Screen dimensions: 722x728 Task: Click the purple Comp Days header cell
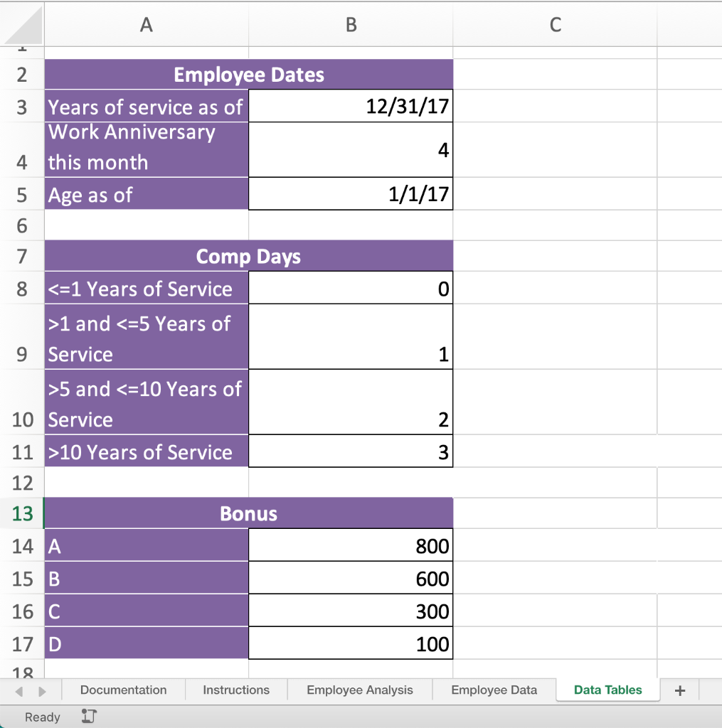(x=248, y=255)
